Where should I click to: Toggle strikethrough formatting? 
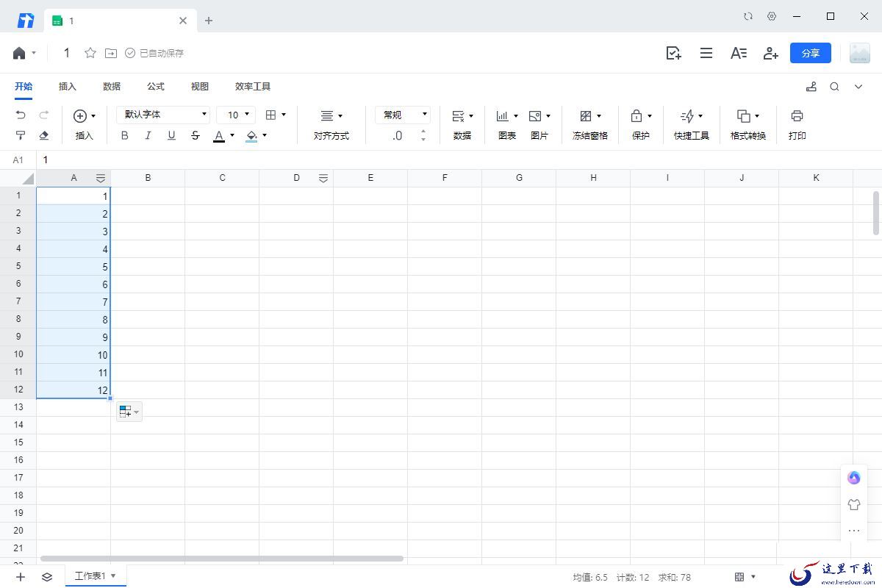point(195,135)
